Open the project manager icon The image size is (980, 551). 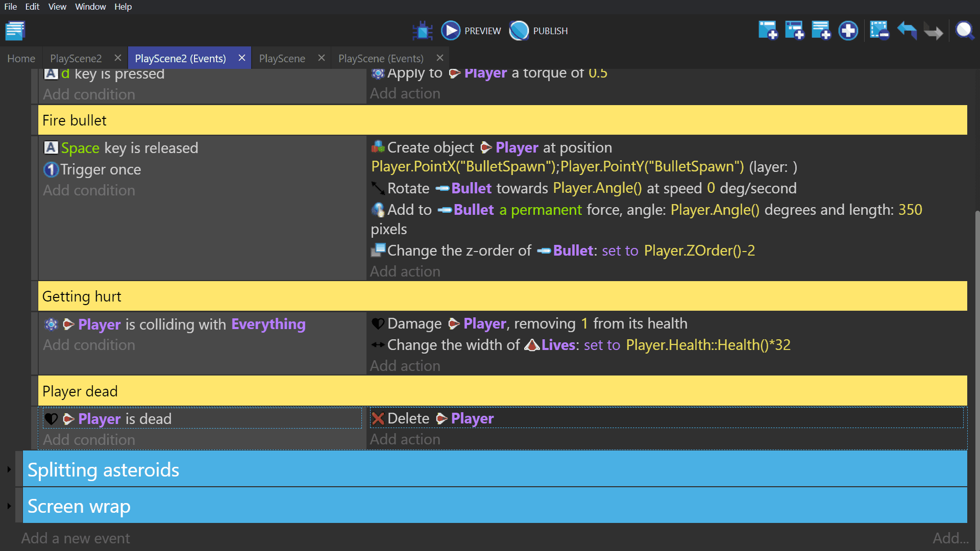[x=15, y=31]
